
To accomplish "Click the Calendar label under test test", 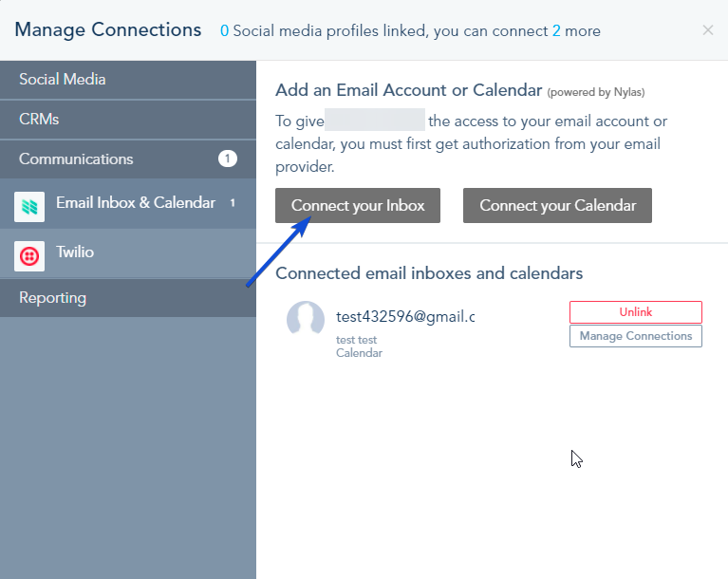I will pos(359,353).
